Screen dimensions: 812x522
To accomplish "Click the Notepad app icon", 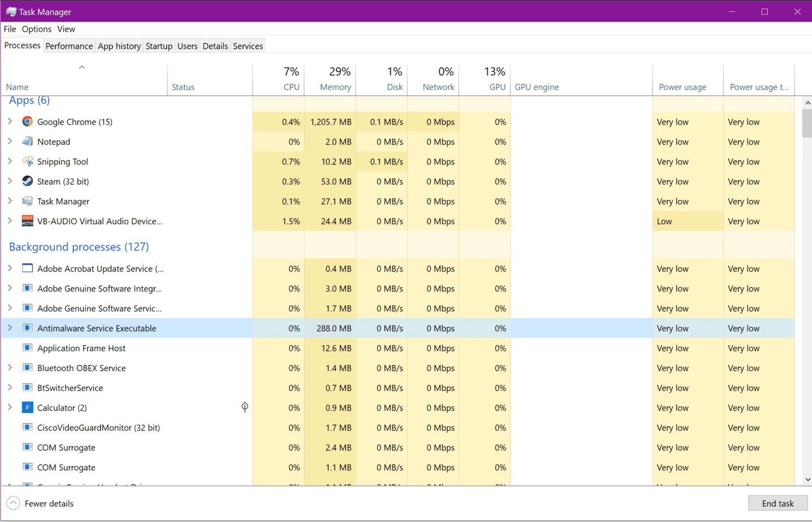I will (27, 141).
